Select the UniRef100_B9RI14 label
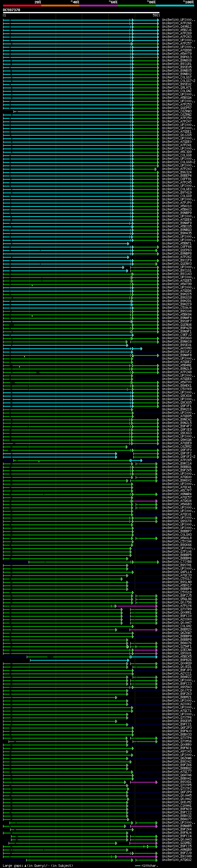The height and width of the screenshot is (868, 197). pyautogui.click(x=177, y=464)
